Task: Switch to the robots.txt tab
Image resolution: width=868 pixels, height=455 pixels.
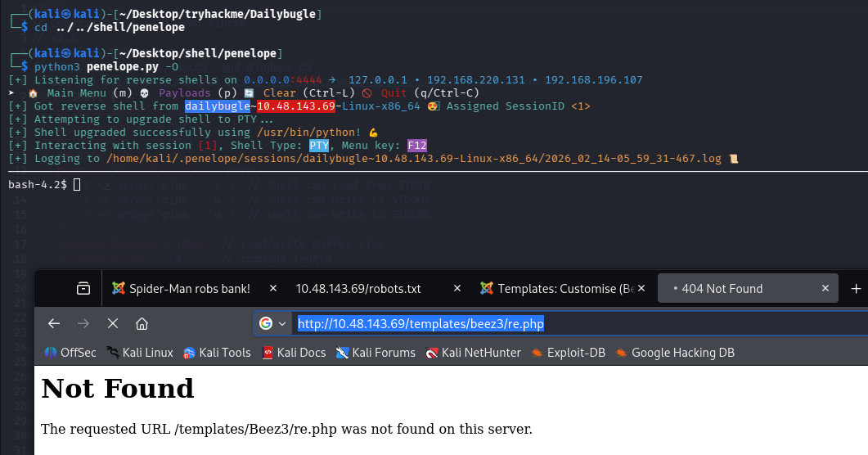Action: [358, 288]
